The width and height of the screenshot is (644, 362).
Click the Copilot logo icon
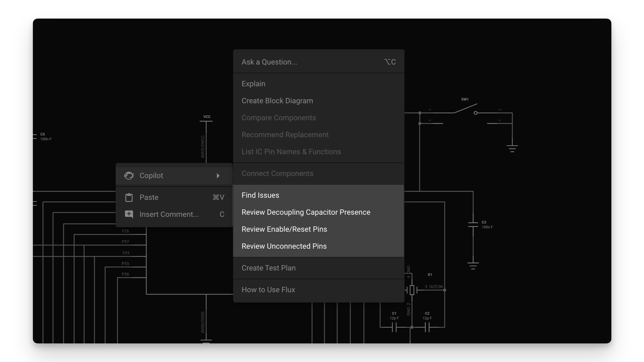pyautogui.click(x=129, y=175)
